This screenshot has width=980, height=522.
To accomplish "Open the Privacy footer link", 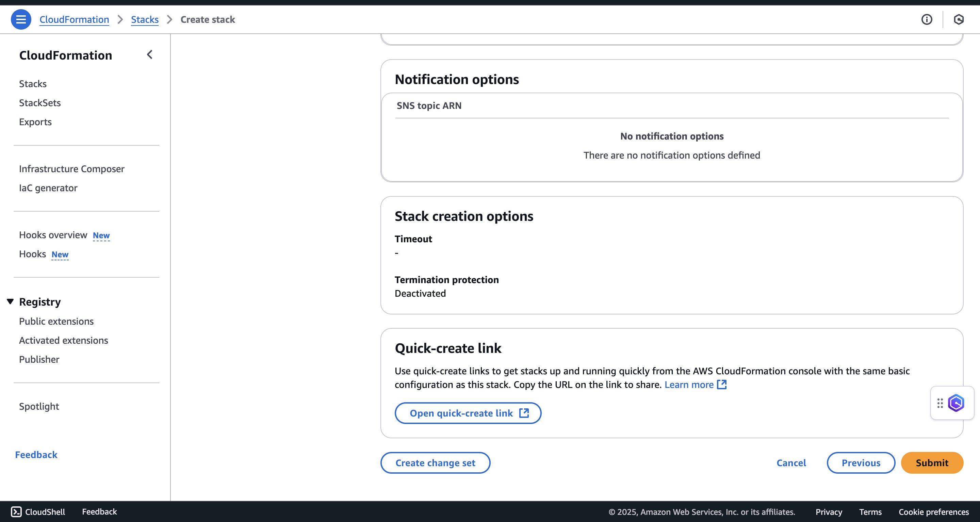I will point(829,512).
